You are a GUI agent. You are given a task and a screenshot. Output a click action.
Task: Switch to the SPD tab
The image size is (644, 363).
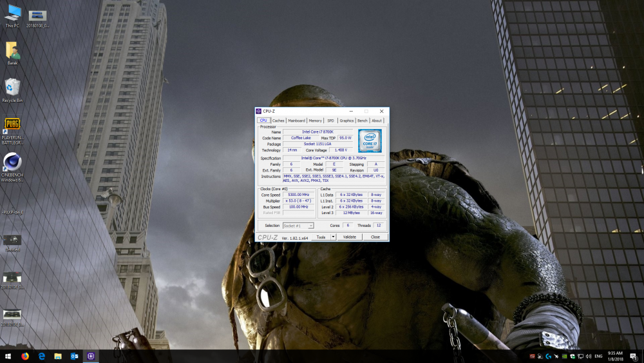pos(330,121)
